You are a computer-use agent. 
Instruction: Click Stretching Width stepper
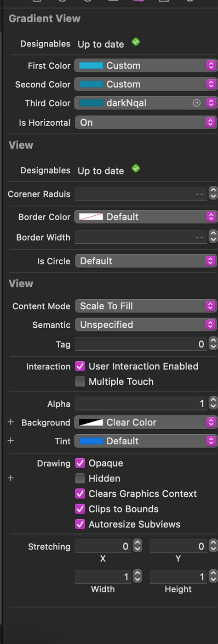click(x=138, y=577)
